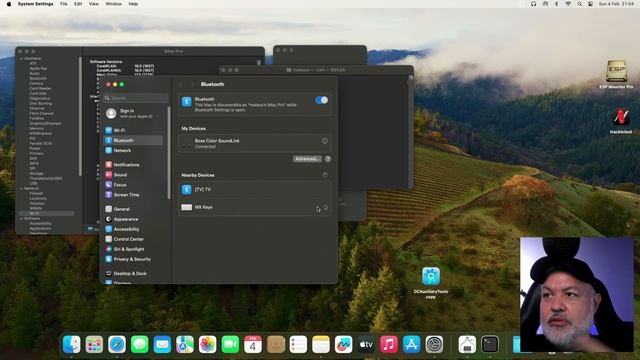Toggle the Bluetooth switch off
The width and height of the screenshot is (640, 360).
click(321, 100)
